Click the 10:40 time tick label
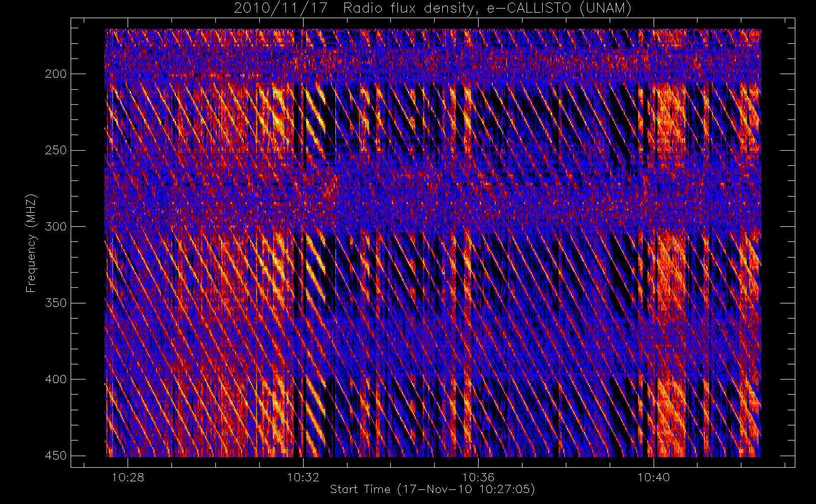816x504 pixels. tap(654, 477)
